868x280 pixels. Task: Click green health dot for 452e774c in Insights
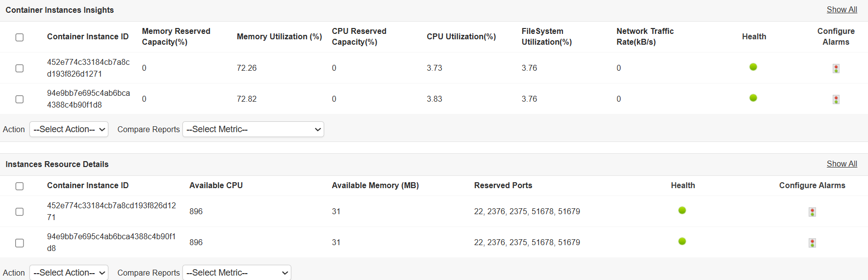point(753,67)
